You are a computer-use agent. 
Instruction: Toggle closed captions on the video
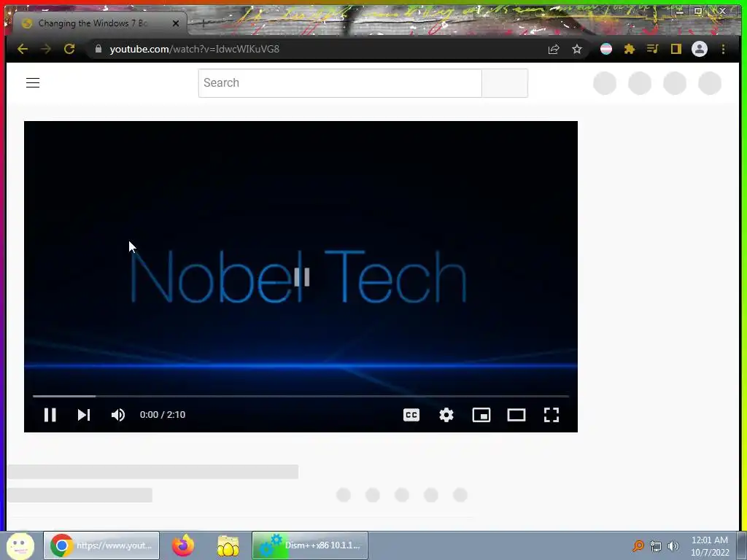[411, 415]
